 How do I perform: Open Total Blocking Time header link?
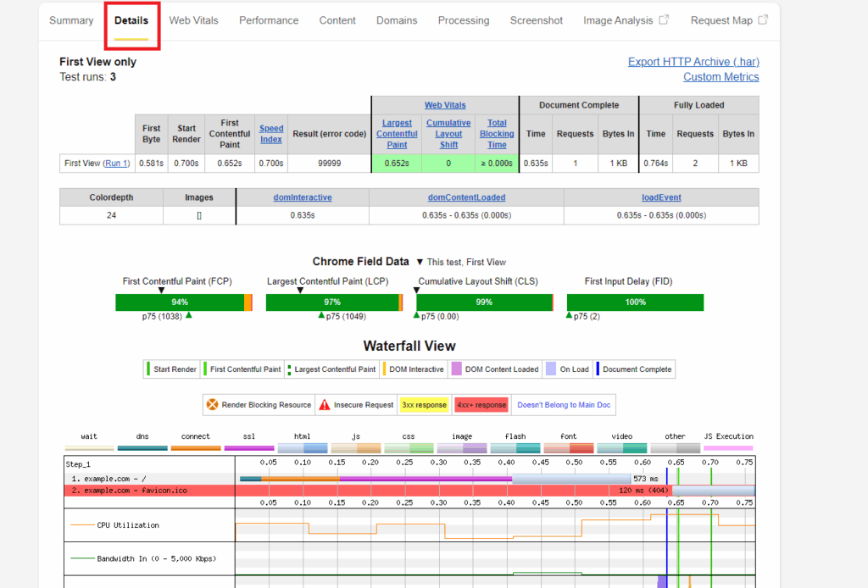click(497, 134)
